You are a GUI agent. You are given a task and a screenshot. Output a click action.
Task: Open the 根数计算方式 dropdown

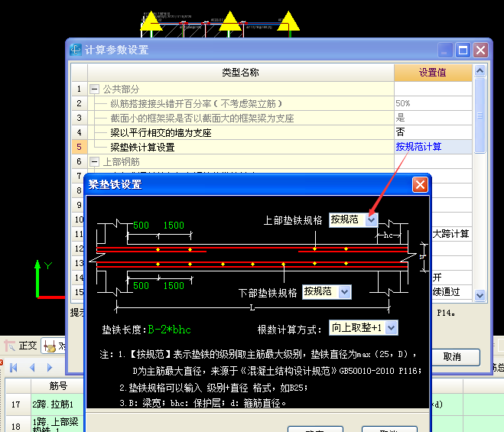tap(391, 328)
